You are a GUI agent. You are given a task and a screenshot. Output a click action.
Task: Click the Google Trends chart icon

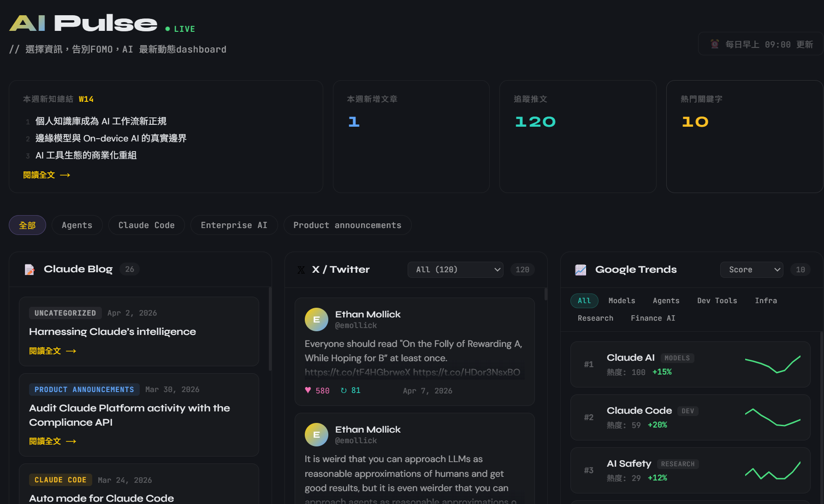pyautogui.click(x=581, y=270)
